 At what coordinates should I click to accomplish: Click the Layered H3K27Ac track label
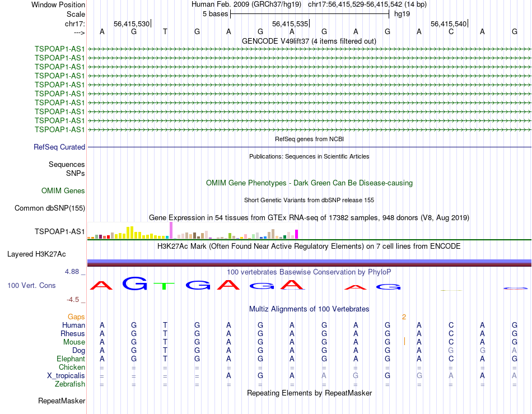[x=36, y=254]
